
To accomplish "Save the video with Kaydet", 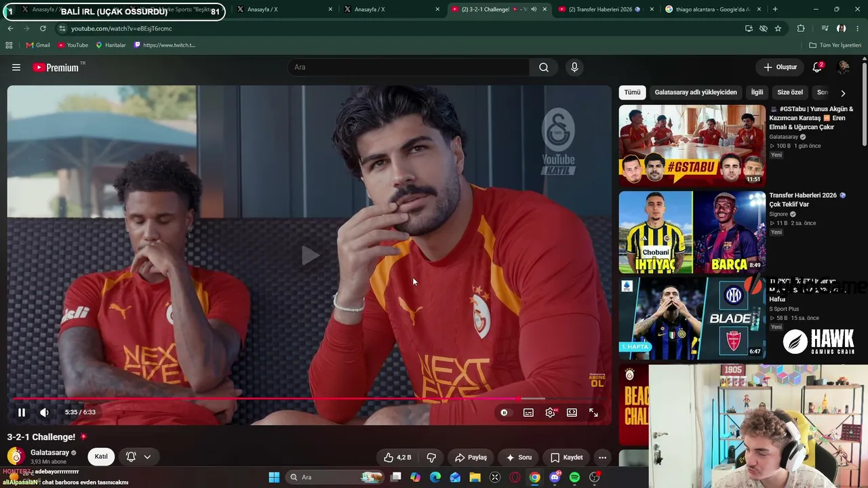I will coord(566,457).
